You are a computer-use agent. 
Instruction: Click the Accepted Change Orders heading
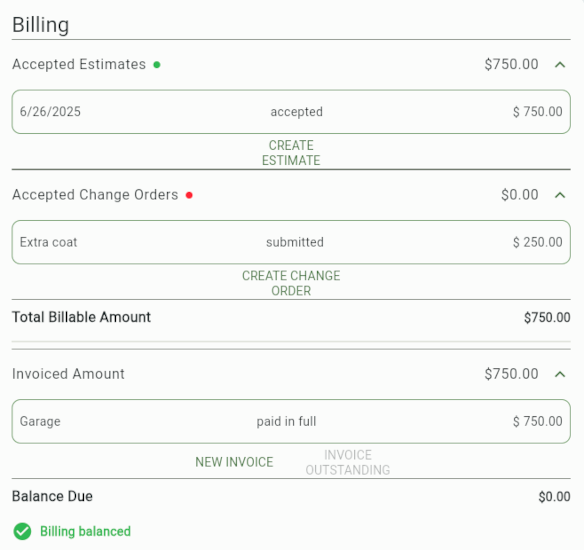tap(95, 195)
